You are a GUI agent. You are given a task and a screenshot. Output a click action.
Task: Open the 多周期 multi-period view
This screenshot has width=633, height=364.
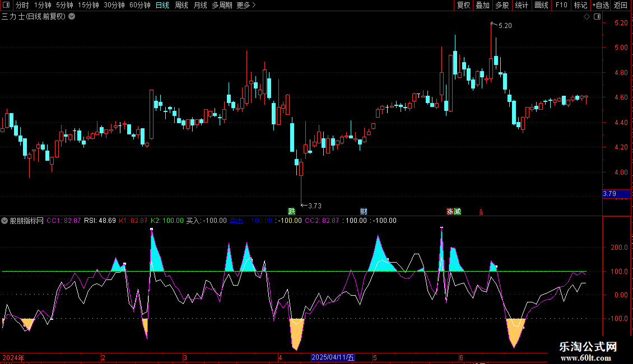pos(222,5)
